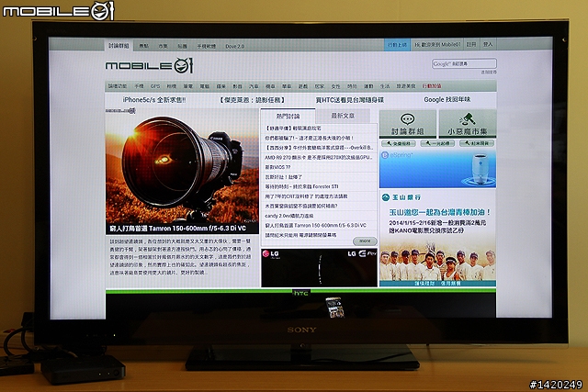Switch to the 最新文章 tab
Screen dimensions: 588x392
click(x=343, y=116)
